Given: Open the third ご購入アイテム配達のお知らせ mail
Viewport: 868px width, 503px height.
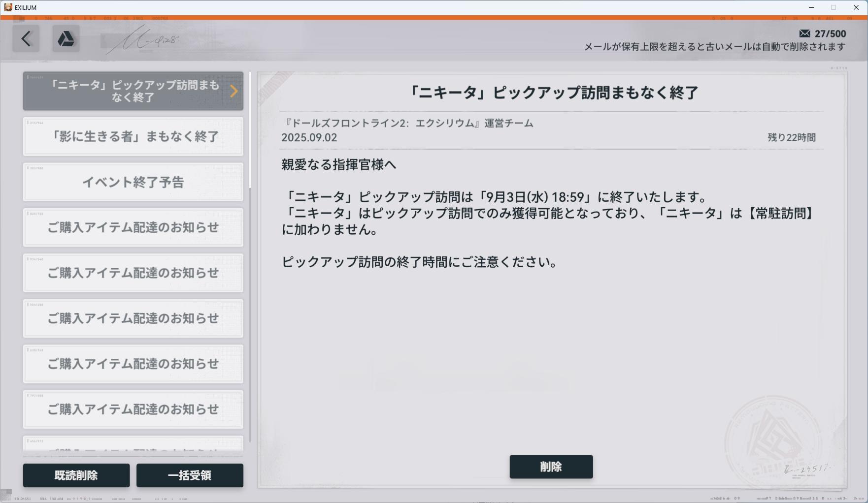Looking at the screenshot, I should pyautogui.click(x=133, y=318).
